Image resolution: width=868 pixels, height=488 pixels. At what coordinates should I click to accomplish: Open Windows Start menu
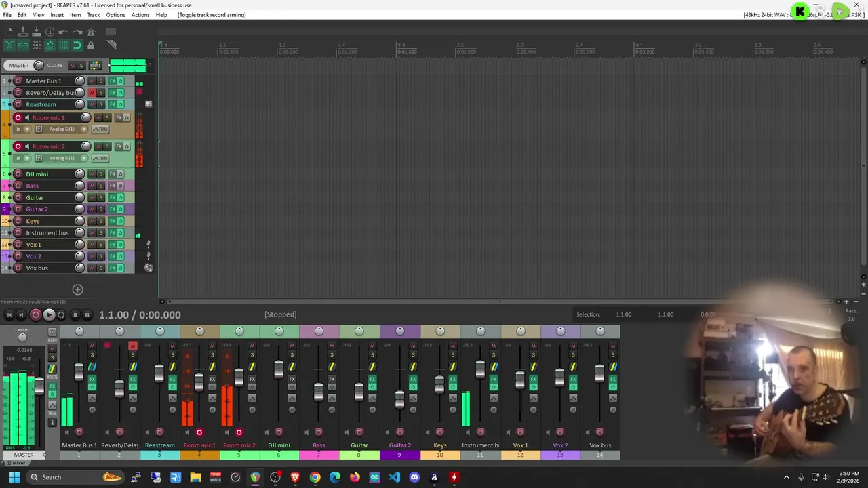(14, 477)
